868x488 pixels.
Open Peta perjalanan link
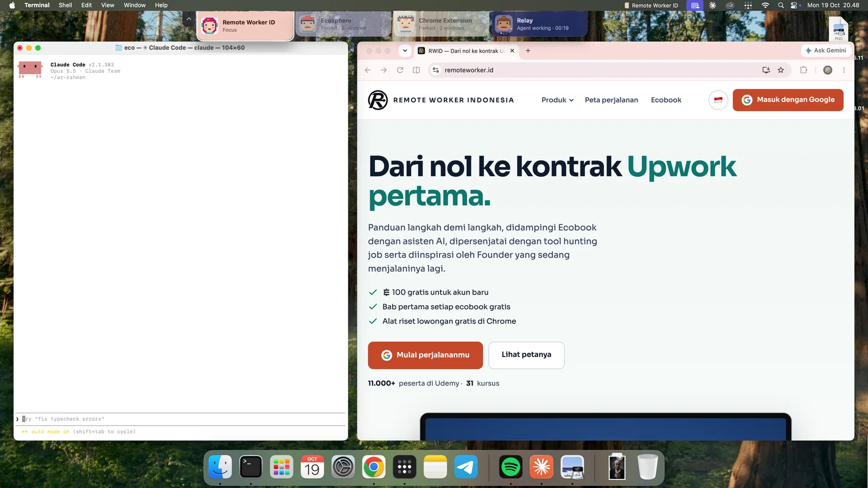[611, 100]
